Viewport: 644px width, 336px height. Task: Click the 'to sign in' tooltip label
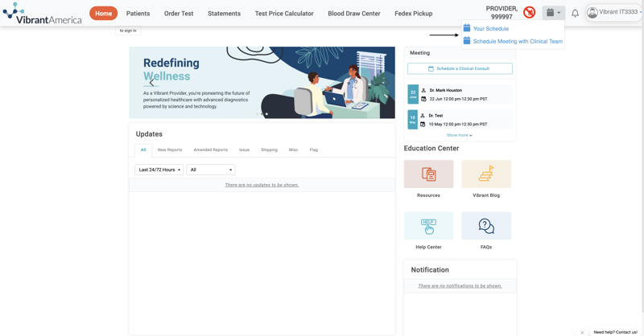128,31
